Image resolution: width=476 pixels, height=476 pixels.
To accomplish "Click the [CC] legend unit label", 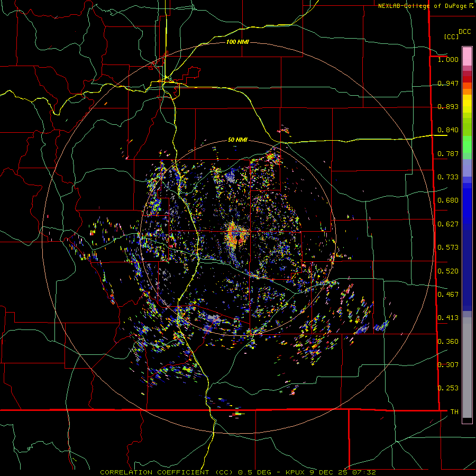I will coord(451,36).
